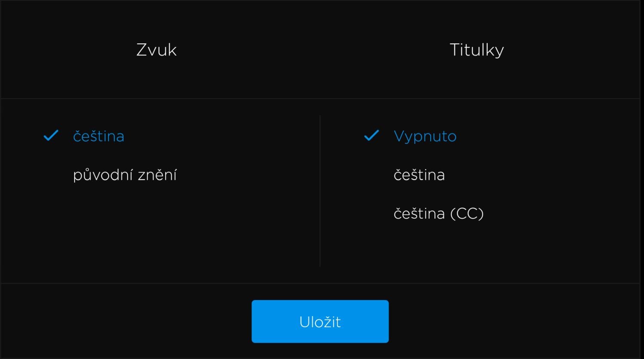This screenshot has width=644, height=359.
Task: Click the Titulky column header
Action: click(x=477, y=49)
